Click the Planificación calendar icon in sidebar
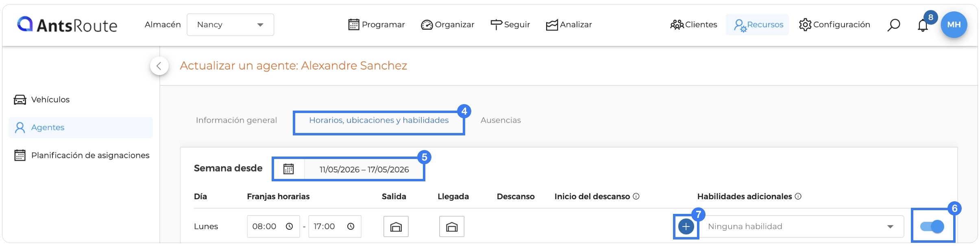Screen dimensions: 980x246 [x=20, y=155]
